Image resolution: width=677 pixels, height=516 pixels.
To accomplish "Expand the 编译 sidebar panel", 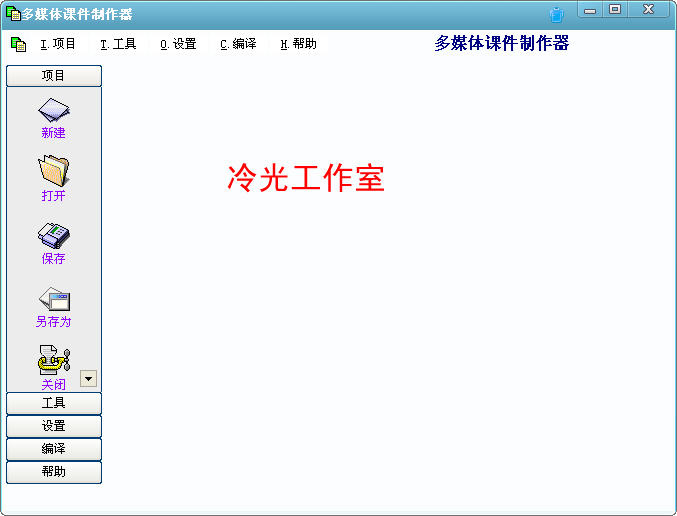I will pyautogui.click(x=54, y=449).
